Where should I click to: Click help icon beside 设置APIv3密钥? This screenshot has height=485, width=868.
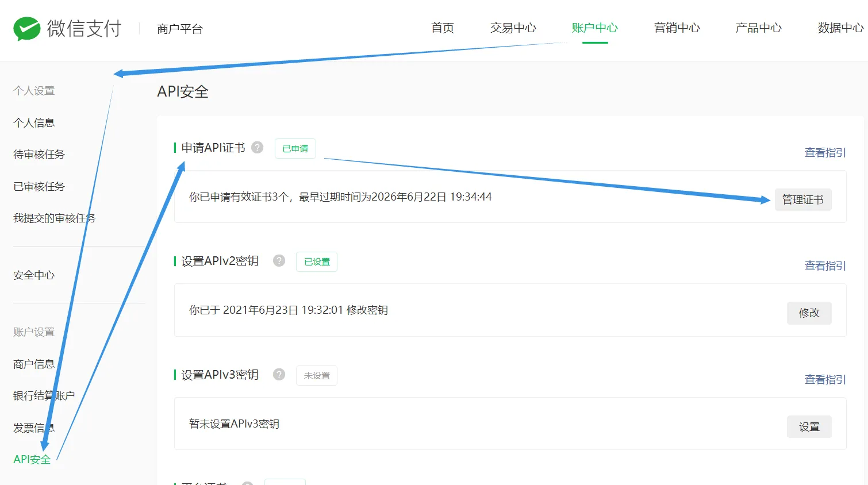279,375
